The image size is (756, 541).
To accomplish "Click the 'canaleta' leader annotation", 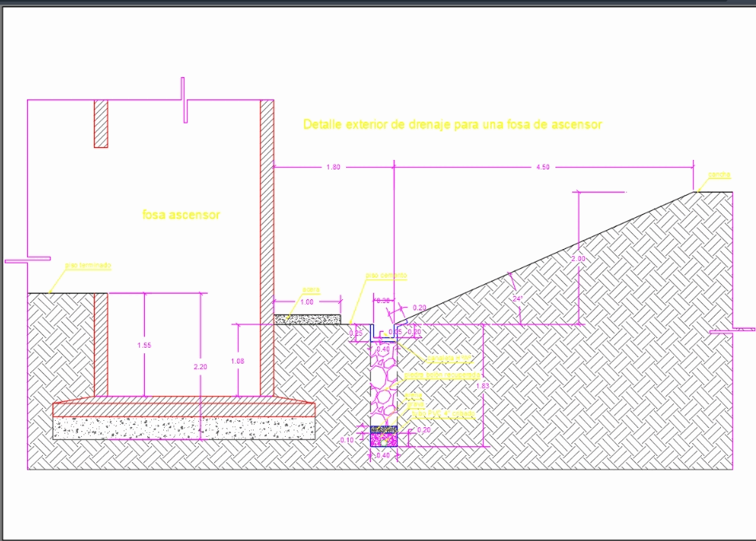I will point(450,357).
